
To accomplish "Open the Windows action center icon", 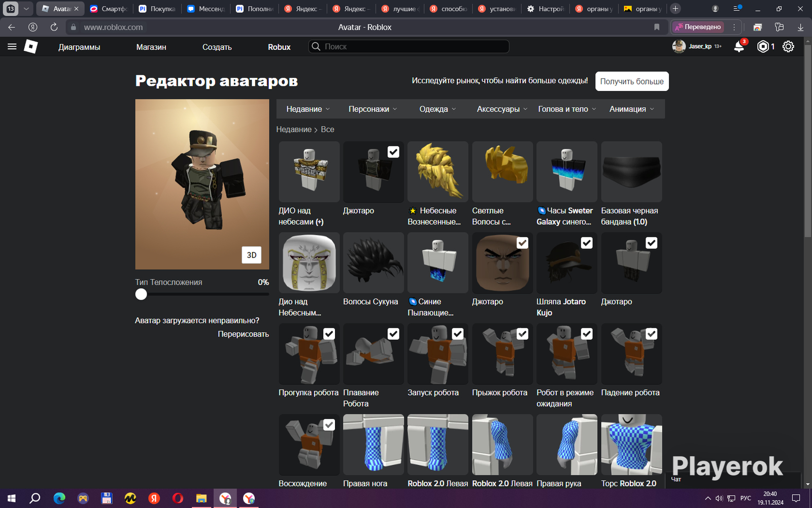I will (x=796, y=498).
